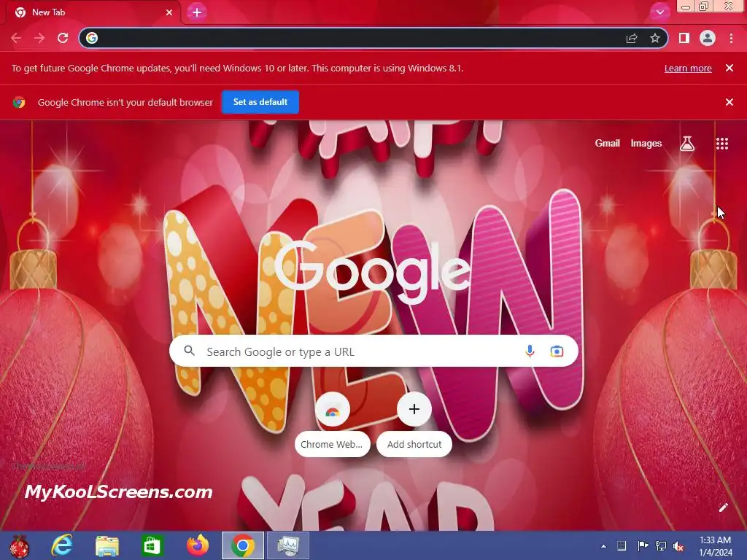The height and width of the screenshot is (560, 747).
Task: Open Windows Store from taskbar
Action: coord(152,545)
